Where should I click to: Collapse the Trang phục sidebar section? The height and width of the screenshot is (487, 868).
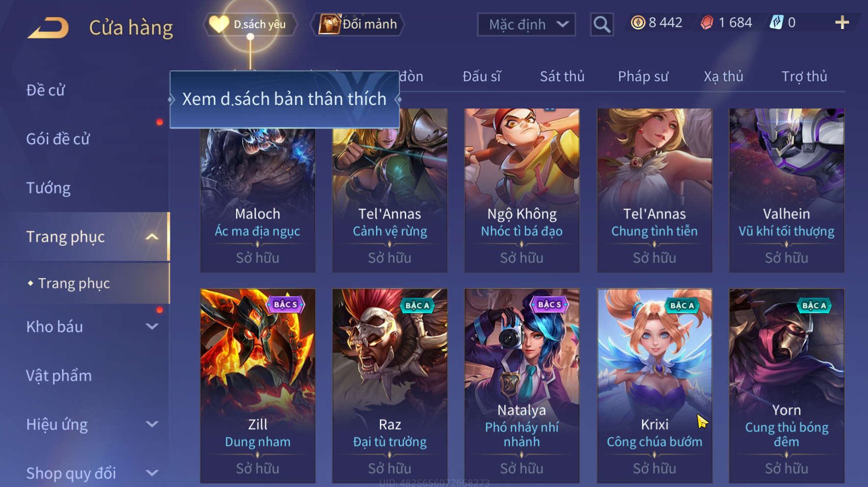coord(152,237)
